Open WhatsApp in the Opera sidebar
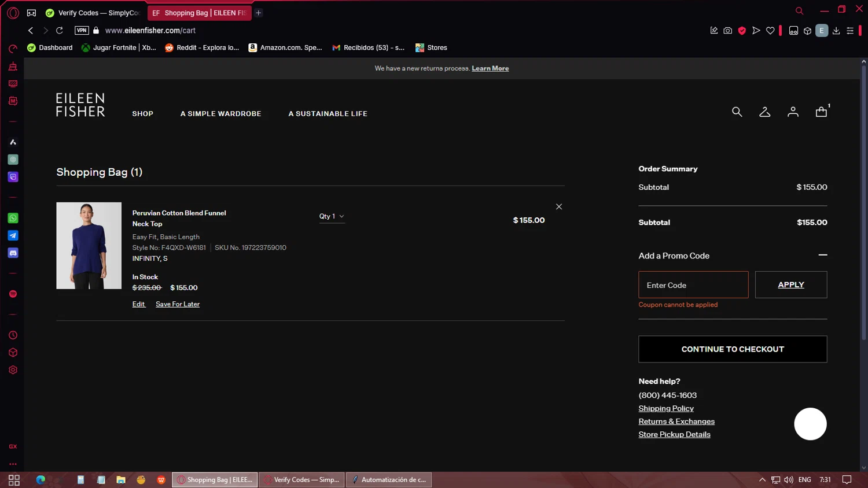Screen dimensions: 868x488 click(x=13, y=218)
